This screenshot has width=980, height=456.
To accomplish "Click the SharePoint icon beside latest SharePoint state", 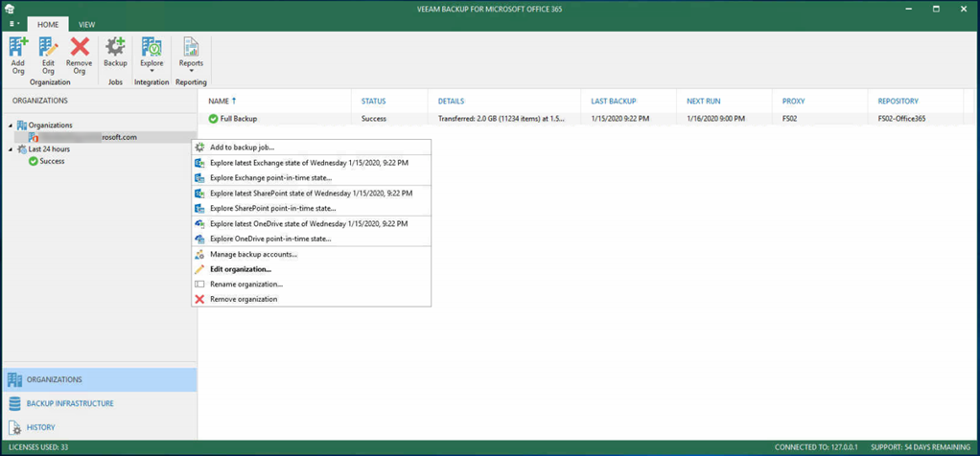I will click(x=200, y=193).
